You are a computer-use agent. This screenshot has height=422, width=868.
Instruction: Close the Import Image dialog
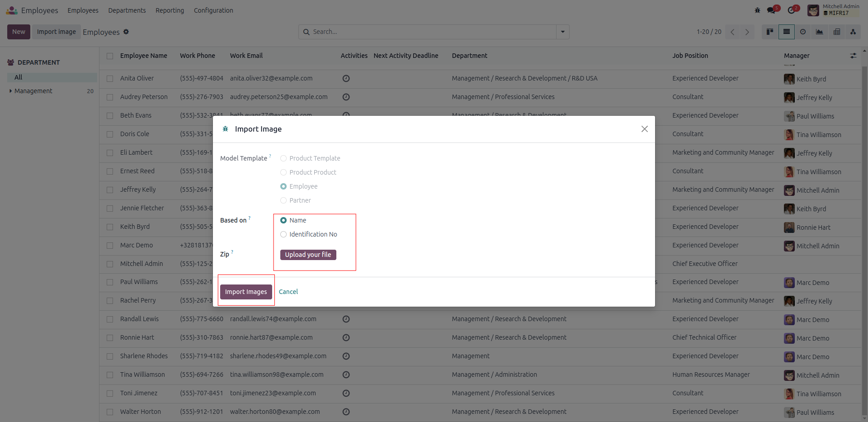pos(645,129)
